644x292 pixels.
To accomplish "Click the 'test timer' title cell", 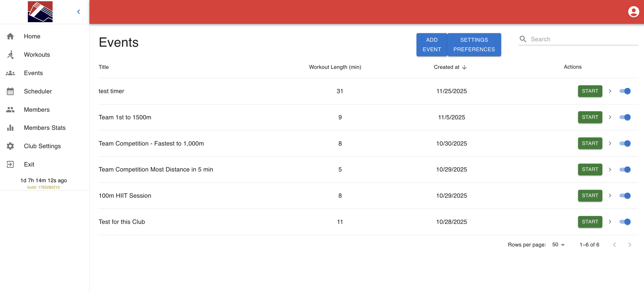I will click(111, 91).
